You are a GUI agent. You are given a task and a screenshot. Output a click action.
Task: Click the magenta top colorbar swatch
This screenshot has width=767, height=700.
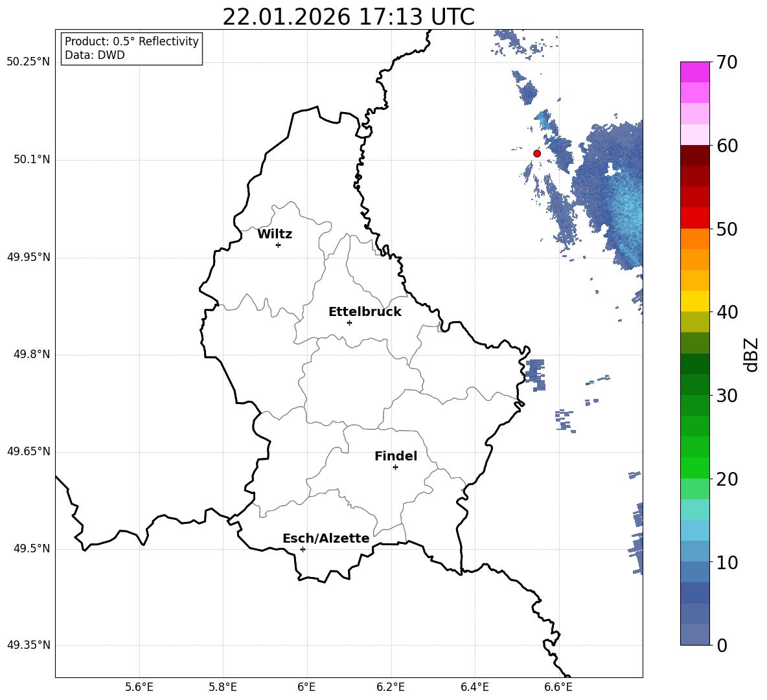point(694,72)
